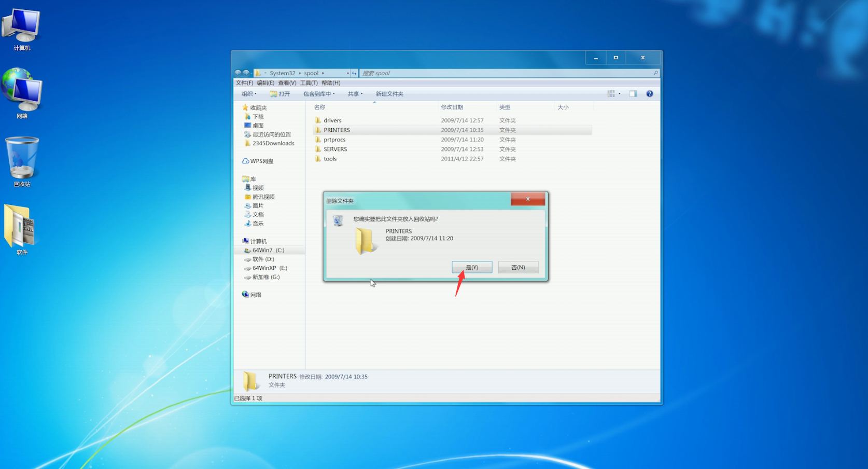Open the 文件(F) menu

tap(244, 83)
